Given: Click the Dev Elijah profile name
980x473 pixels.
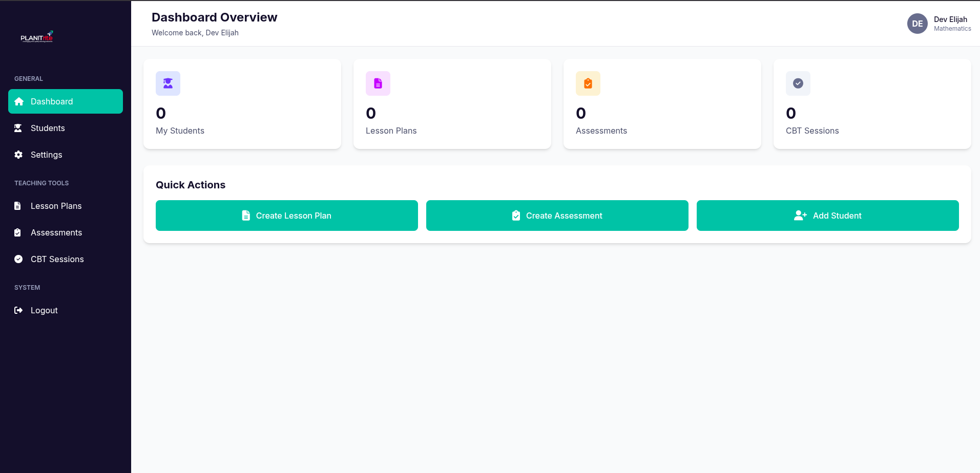Looking at the screenshot, I should pyautogui.click(x=950, y=19).
